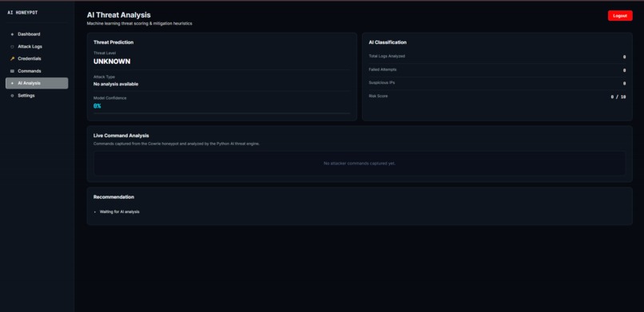644x312 pixels.
Task: Click the Suspicious IPs label
Action: (382, 82)
